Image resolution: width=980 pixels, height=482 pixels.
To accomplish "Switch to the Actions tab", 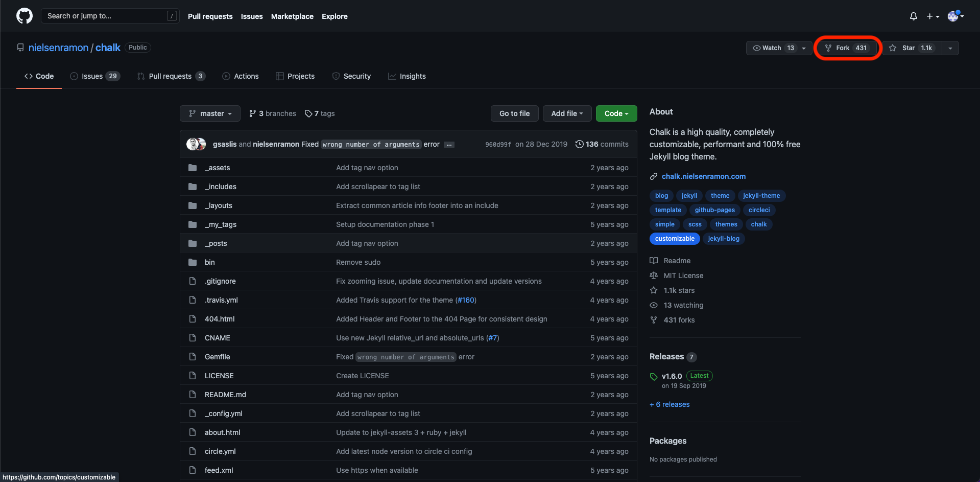I will (x=241, y=76).
